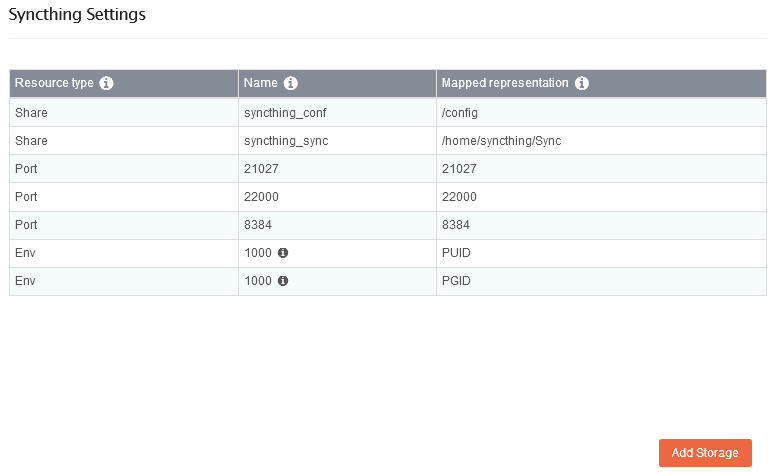
Task: Click the Resource type column header
Action: click(x=124, y=83)
